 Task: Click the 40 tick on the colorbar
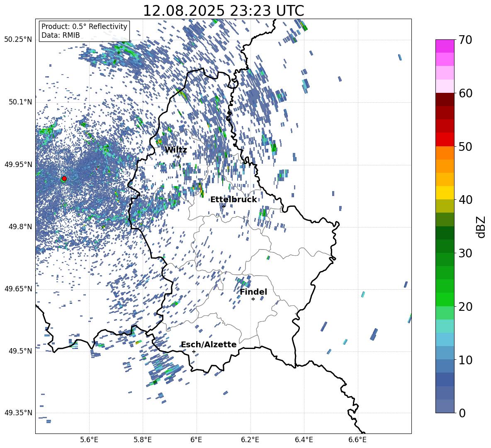465,200
